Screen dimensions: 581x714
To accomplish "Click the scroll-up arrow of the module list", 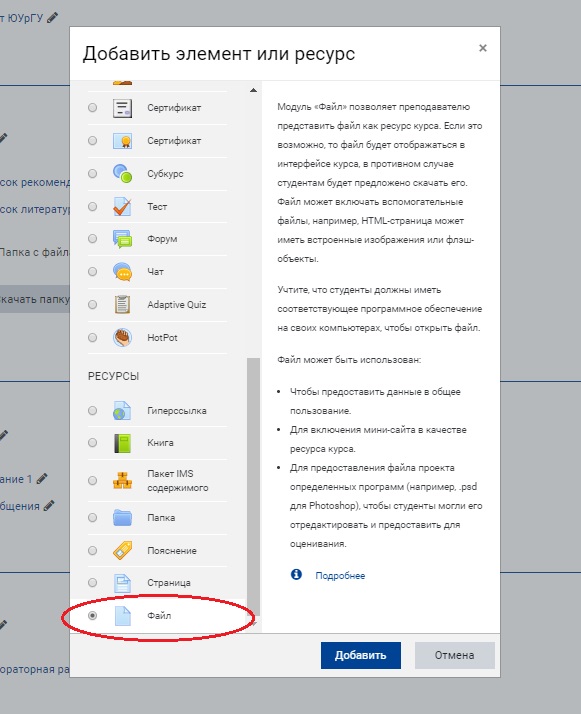I will pos(253,90).
